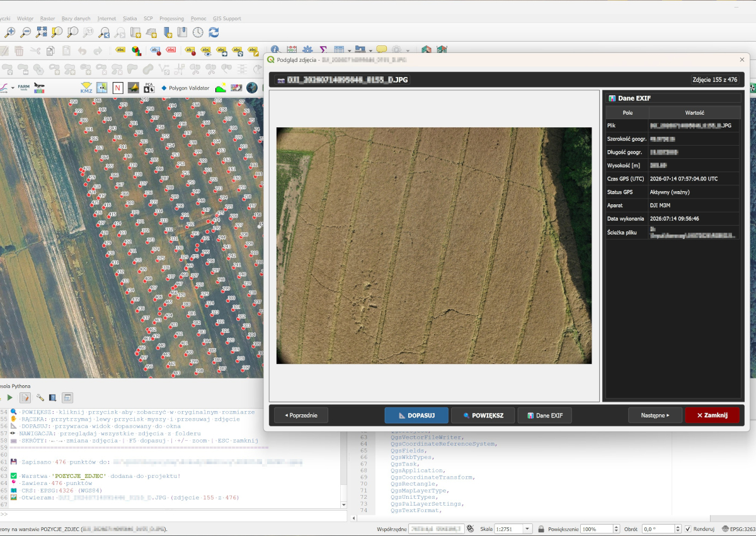The width and height of the screenshot is (756, 536).
Task: Click the POWIĘKSZ zoom button
Action: [483, 415]
